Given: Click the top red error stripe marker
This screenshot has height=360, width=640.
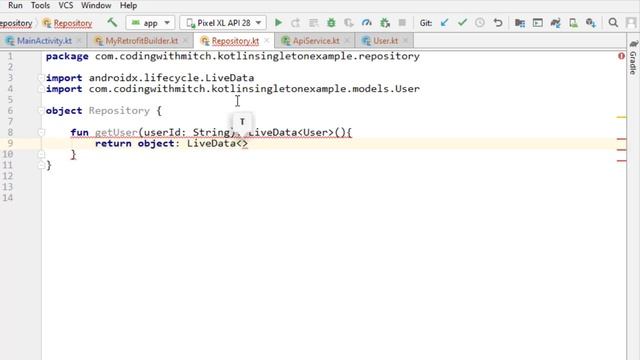Looking at the screenshot, I should point(621,139).
